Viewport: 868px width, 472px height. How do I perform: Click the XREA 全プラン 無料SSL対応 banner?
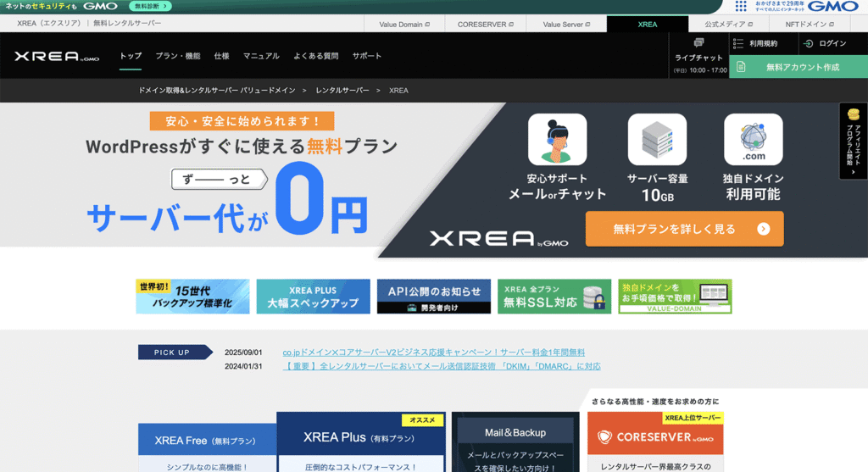point(554,297)
